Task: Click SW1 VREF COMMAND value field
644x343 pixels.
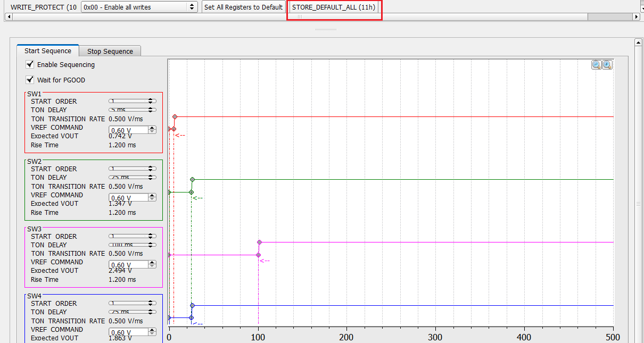Action: [128, 130]
